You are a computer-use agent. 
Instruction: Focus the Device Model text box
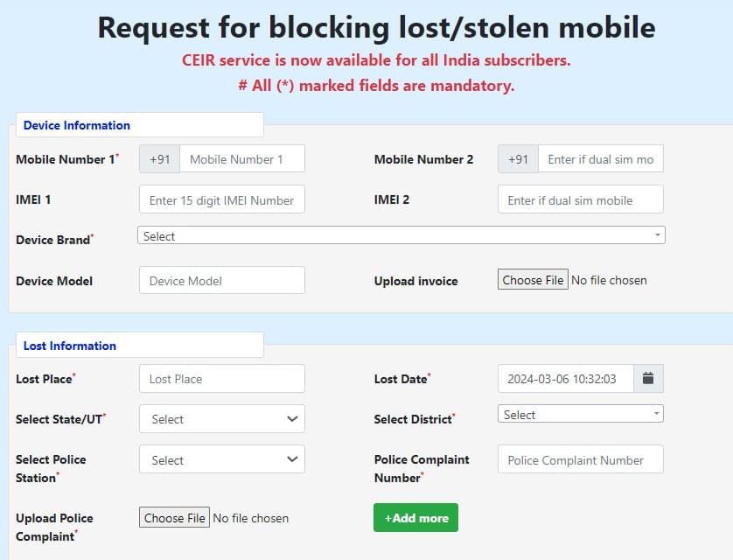(222, 281)
